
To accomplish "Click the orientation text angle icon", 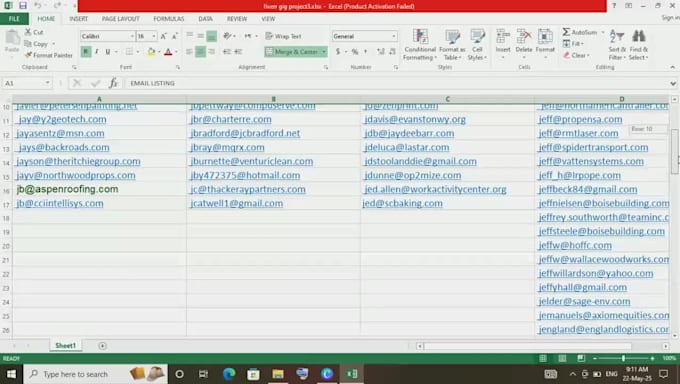I will point(227,36).
